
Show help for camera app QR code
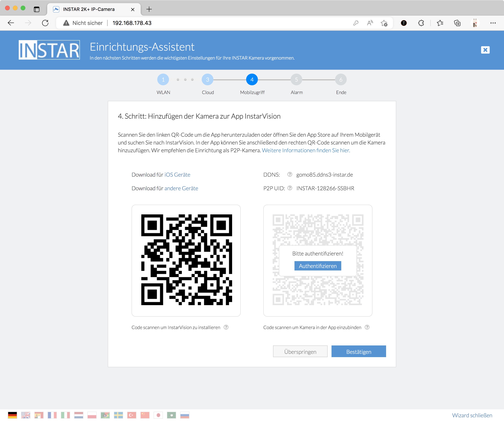(x=367, y=327)
